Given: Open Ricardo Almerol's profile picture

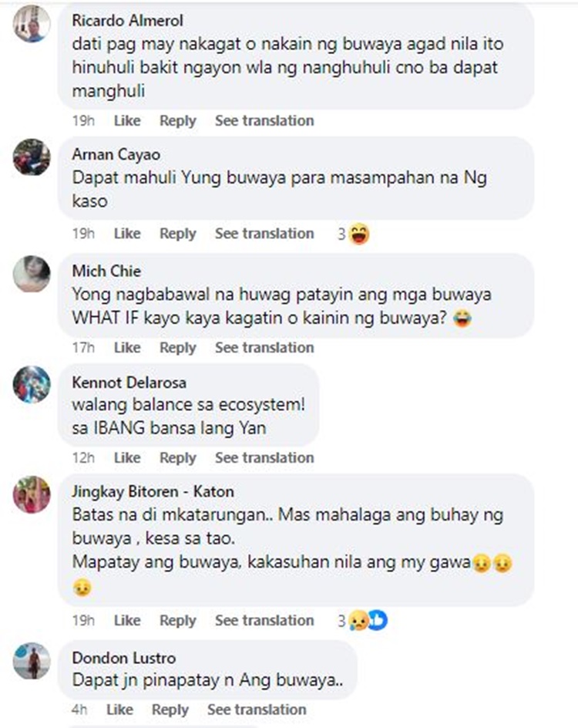Looking at the screenshot, I should (x=32, y=23).
